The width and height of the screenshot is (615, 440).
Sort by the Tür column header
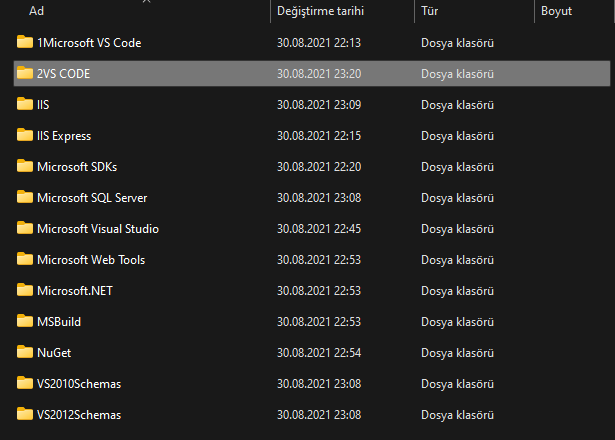click(430, 11)
